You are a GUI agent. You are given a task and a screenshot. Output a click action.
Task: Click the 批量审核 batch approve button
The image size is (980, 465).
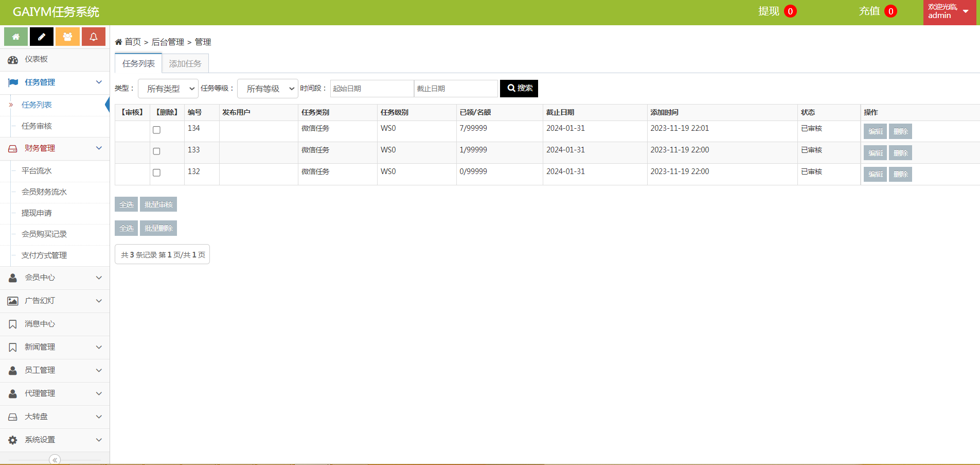[158, 204]
